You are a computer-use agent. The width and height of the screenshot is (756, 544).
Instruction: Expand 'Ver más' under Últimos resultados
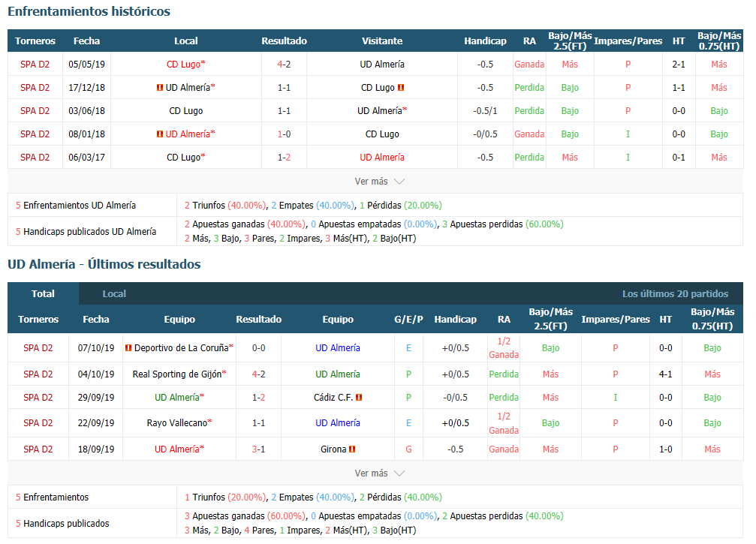click(x=379, y=473)
